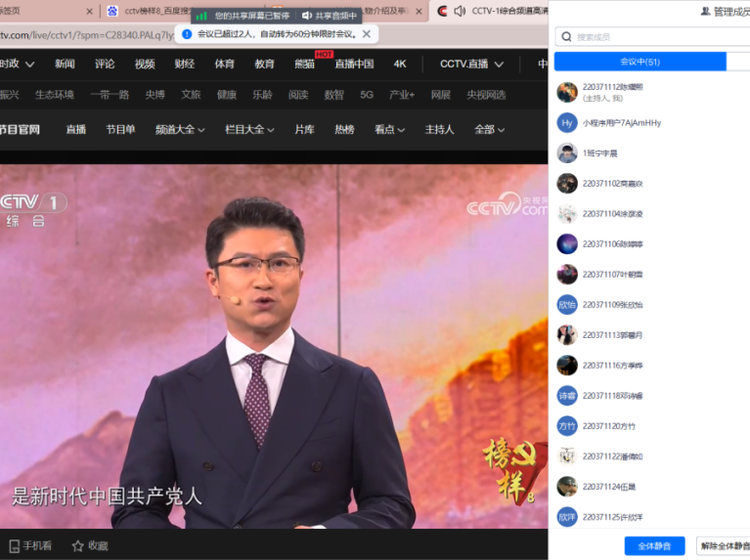Click the 诗睿 avatar in the member list
The image size is (750, 560).
click(567, 396)
